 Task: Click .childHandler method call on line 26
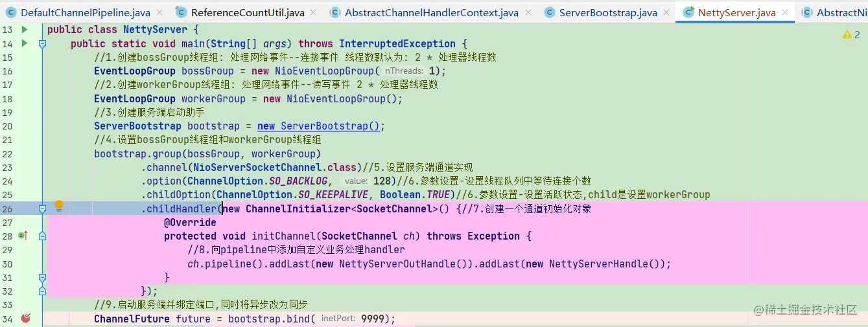click(178, 209)
